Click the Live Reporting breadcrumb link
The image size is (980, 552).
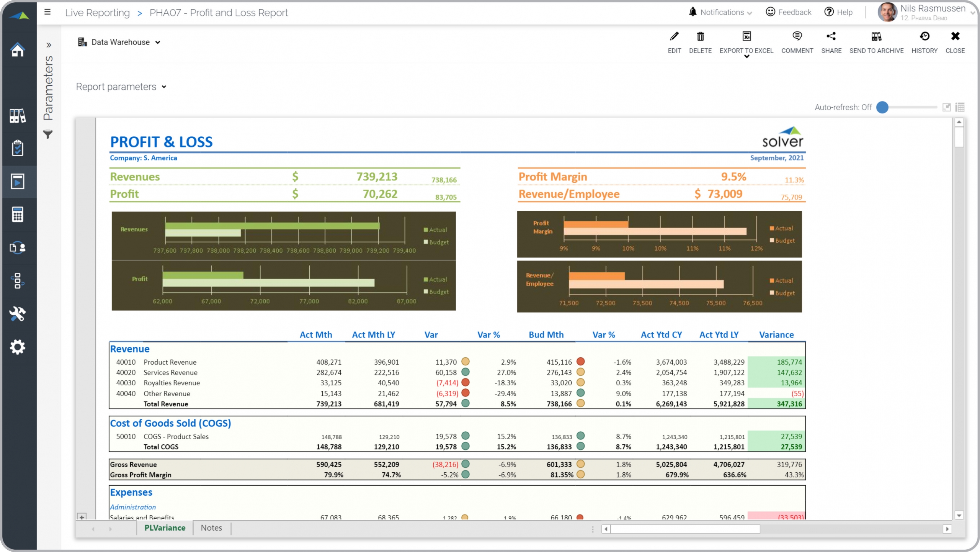pos(97,13)
